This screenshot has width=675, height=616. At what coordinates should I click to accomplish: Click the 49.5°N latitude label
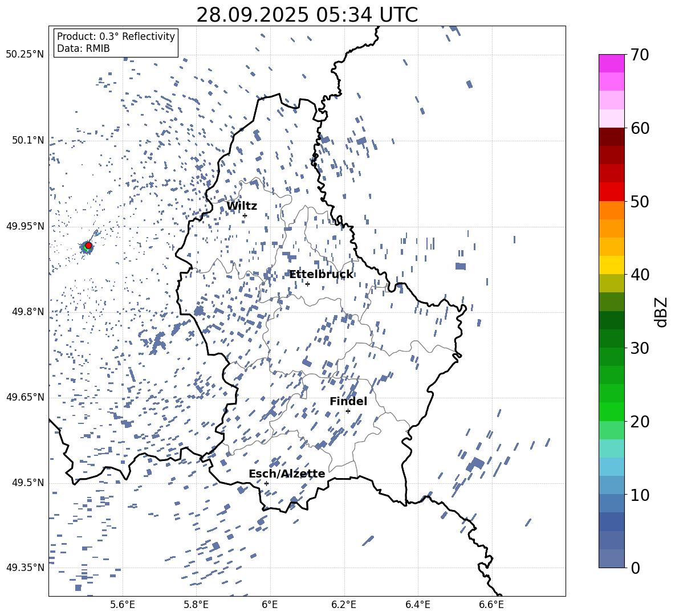[28, 483]
